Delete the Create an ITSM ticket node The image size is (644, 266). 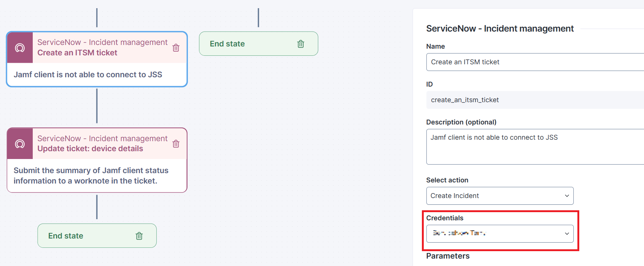pos(176,48)
